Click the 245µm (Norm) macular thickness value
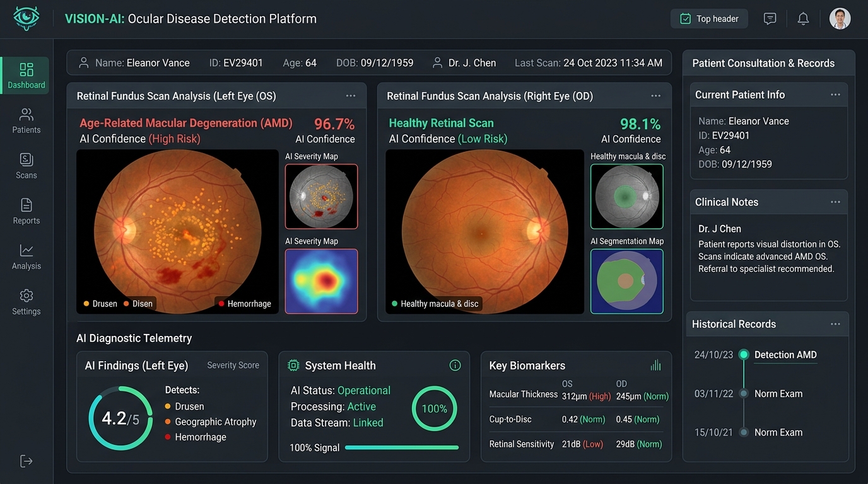The image size is (868, 484). coord(642,396)
